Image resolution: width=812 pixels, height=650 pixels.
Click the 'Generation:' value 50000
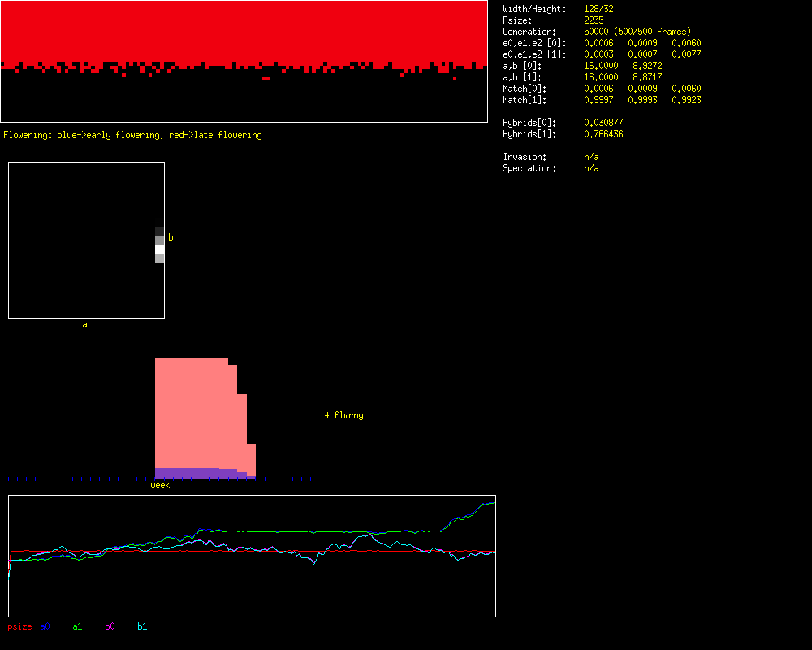tap(599, 32)
